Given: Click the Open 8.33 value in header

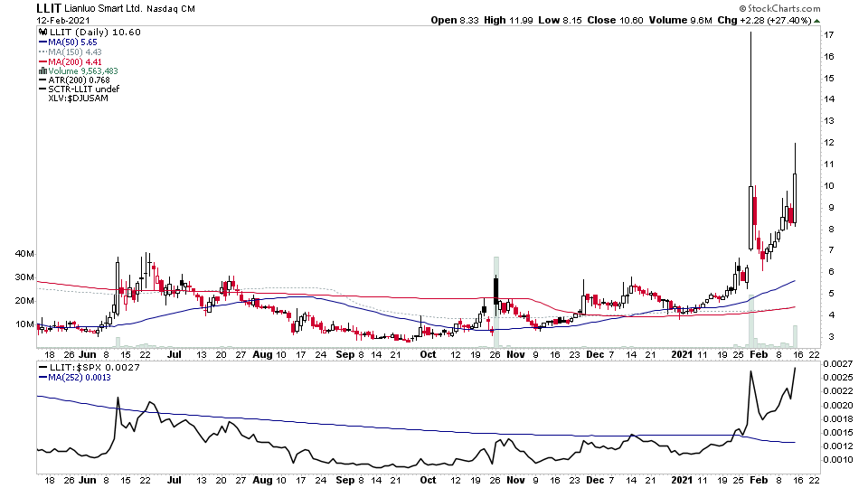Looking at the screenshot, I should (x=455, y=21).
